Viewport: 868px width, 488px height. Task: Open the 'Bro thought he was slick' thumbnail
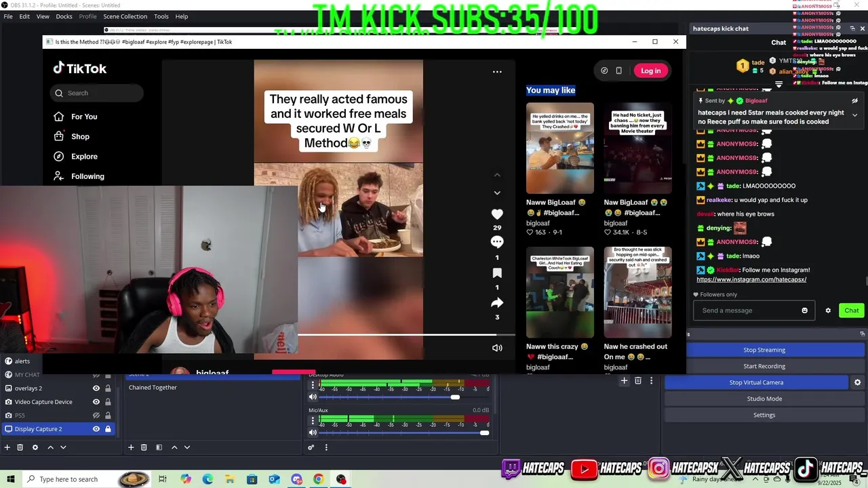638,292
